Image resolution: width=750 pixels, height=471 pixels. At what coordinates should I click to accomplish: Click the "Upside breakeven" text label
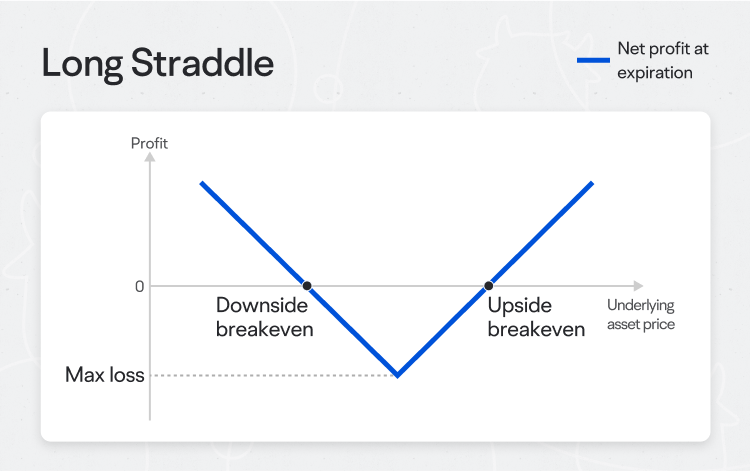(x=536, y=317)
